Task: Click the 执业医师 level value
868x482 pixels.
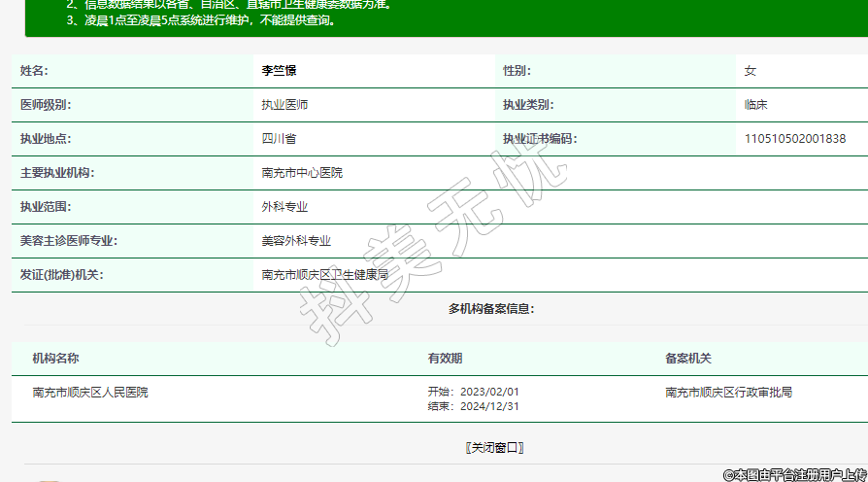Action: pyautogui.click(x=284, y=105)
